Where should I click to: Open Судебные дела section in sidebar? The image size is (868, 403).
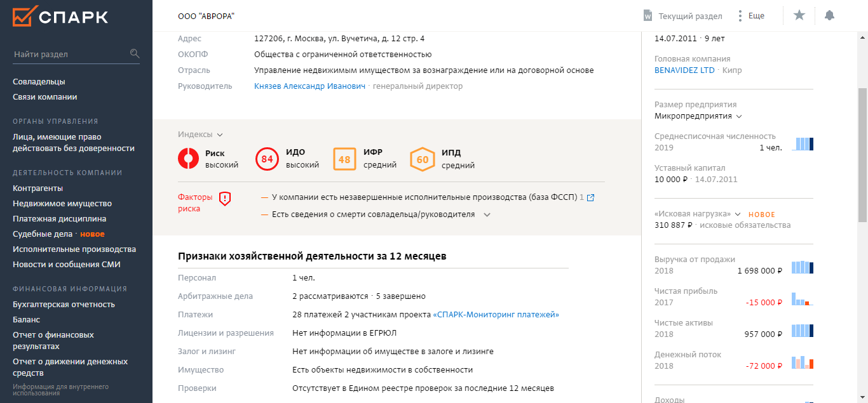(x=43, y=234)
